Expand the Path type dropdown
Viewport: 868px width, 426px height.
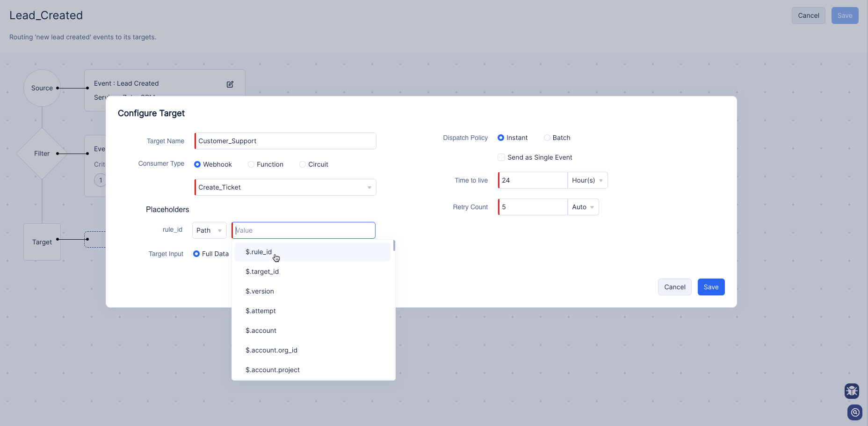(x=209, y=230)
